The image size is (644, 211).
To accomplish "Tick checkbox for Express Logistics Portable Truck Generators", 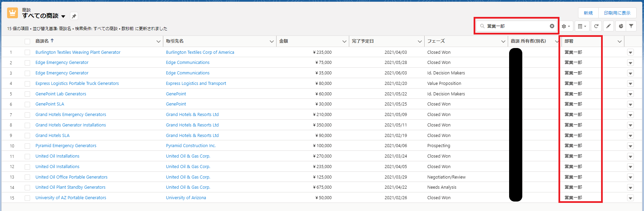I will [x=27, y=84].
